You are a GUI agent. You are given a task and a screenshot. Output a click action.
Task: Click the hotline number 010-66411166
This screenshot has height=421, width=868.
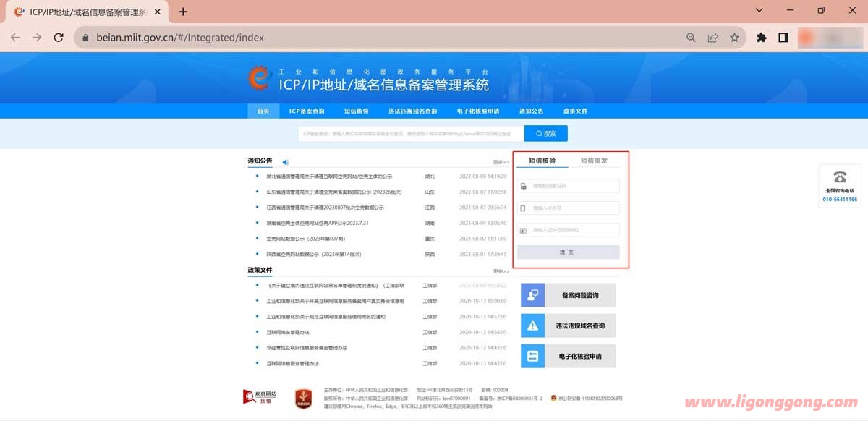[840, 199]
